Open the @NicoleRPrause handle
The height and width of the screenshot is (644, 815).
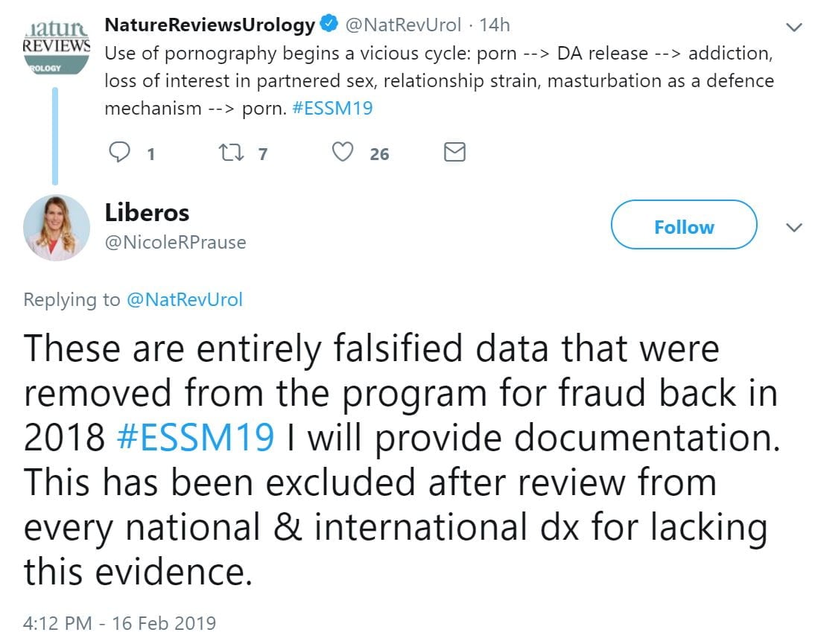(x=175, y=243)
